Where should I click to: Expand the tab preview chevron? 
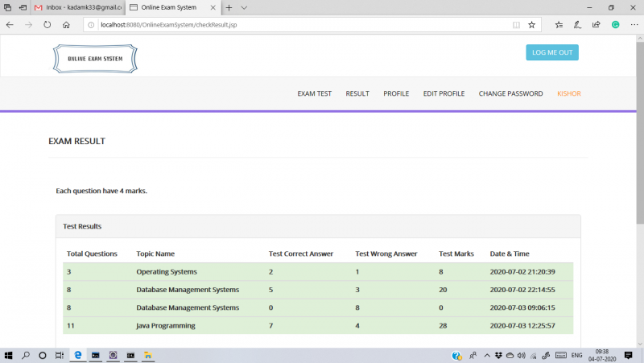click(x=244, y=7)
